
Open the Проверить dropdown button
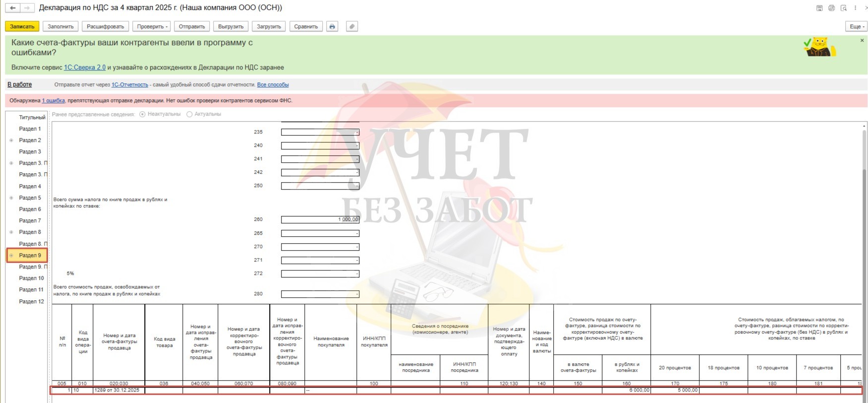click(152, 26)
